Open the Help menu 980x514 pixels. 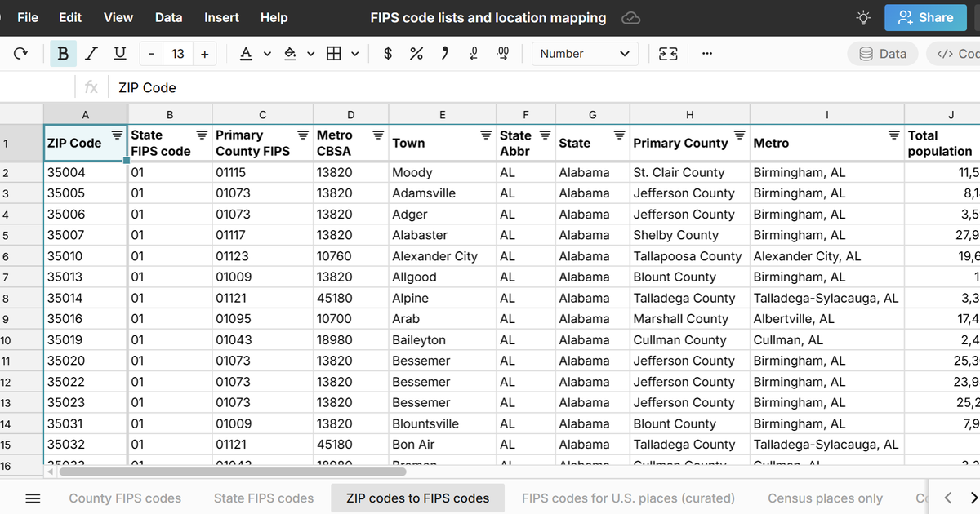pos(274,17)
